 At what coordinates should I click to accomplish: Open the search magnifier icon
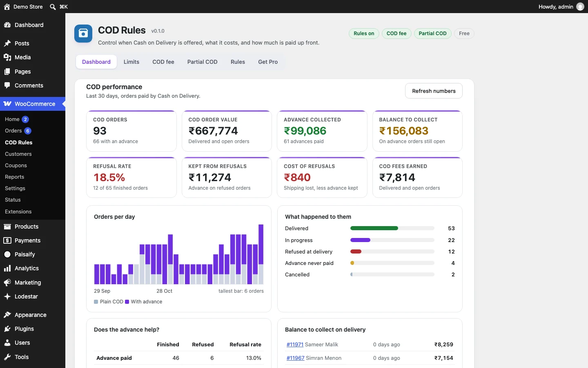[53, 7]
